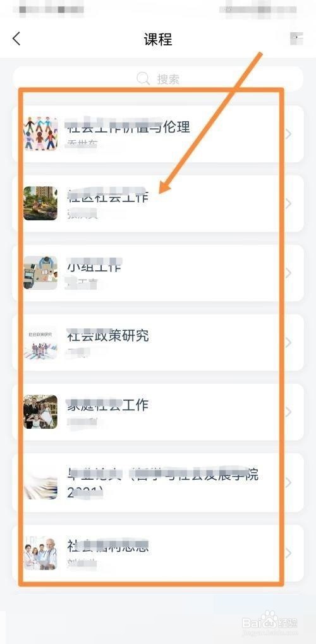Open the 学院 2021 thesis course title
Viewport: 316px width, 644px height.
(x=162, y=482)
